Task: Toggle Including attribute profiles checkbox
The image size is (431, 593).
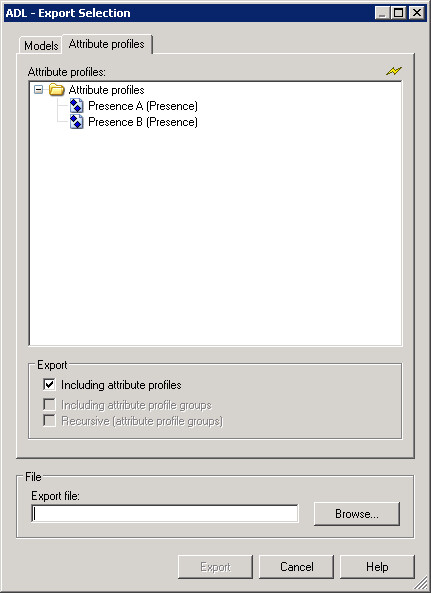Action: point(49,385)
